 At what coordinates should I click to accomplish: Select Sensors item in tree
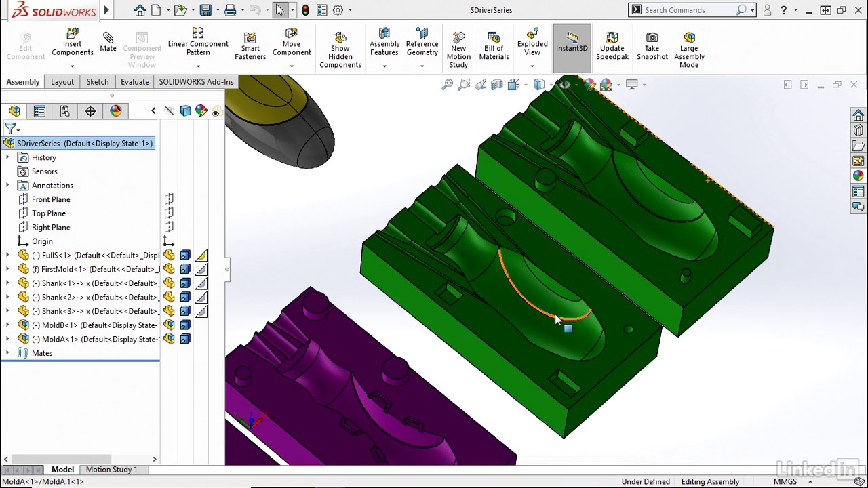(x=45, y=171)
